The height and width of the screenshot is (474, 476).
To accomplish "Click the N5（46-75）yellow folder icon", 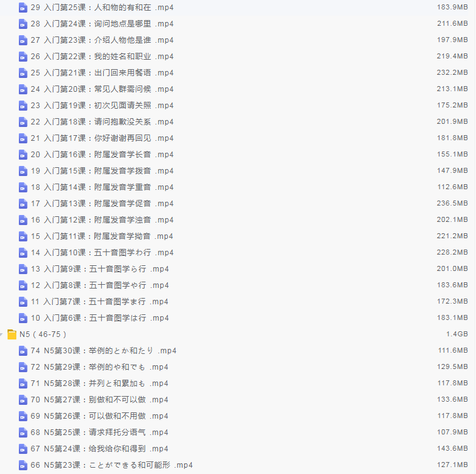I will tap(12, 334).
